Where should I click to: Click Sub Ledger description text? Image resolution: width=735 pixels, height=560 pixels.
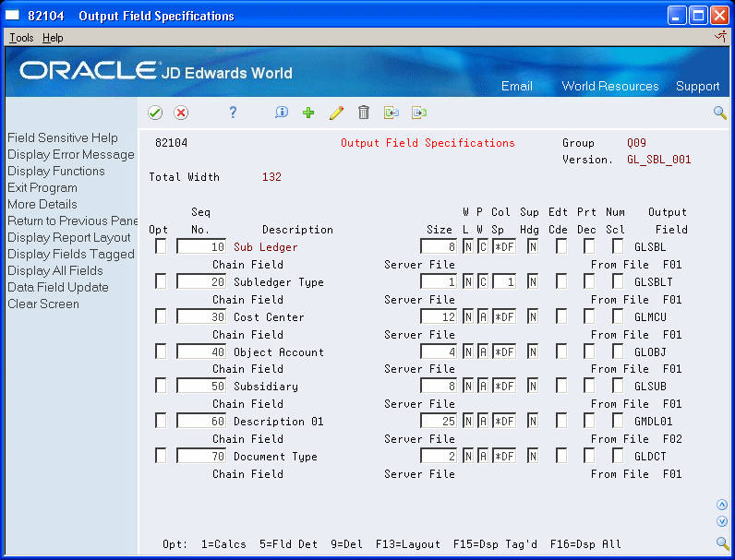tap(265, 246)
